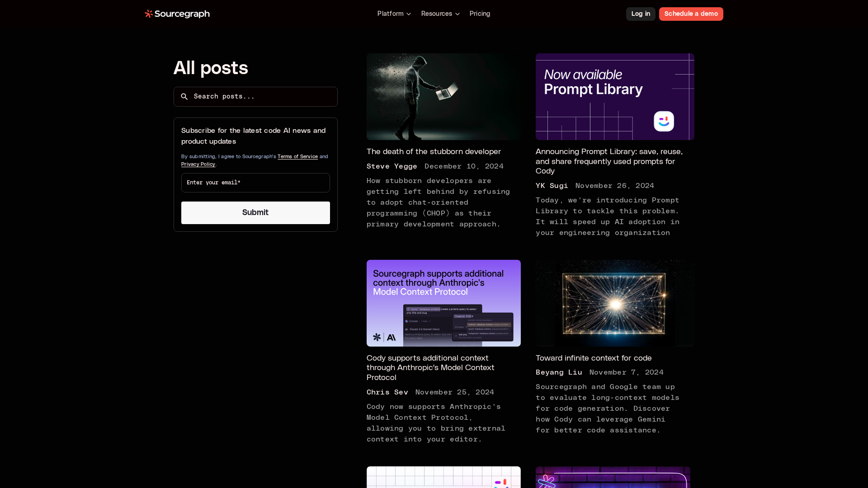The width and height of the screenshot is (868, 488).
Task: Click the Enter your email field
Action: (255, 183)
